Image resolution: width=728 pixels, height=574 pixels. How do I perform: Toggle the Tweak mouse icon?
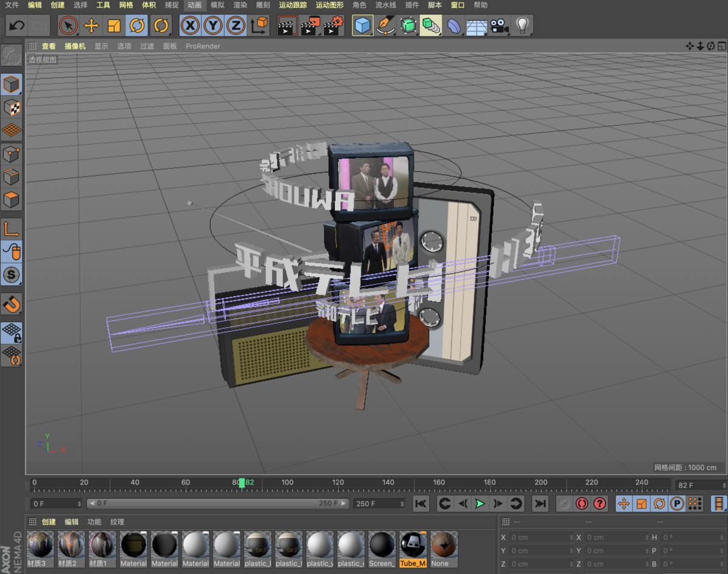12,252
